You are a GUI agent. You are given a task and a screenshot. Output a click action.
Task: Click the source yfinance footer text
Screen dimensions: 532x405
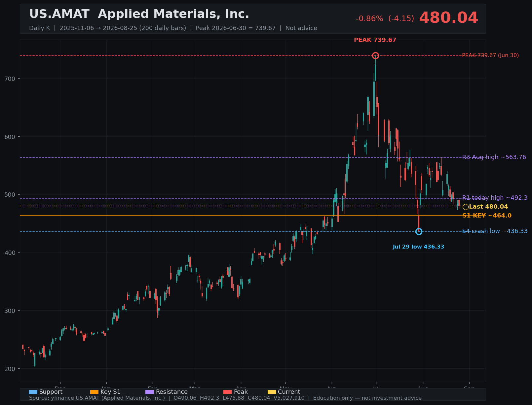point(225,398)
